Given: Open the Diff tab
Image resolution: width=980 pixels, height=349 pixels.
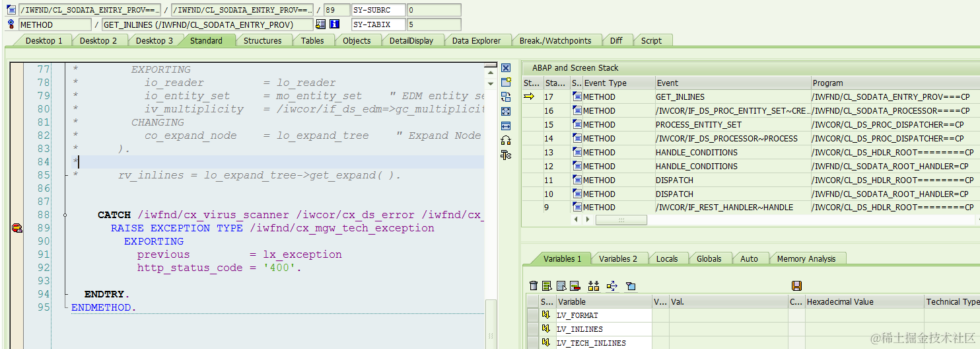Looking at the screenshot, I should tap(616, 40).
